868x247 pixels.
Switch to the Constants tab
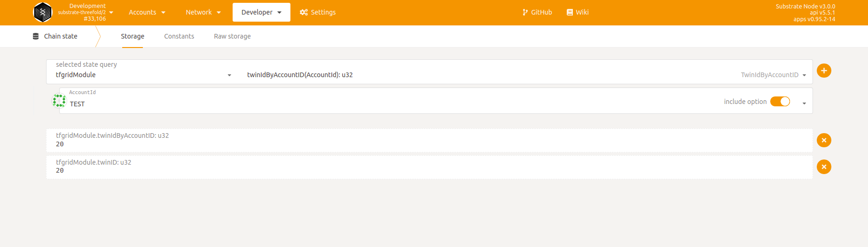[179, 36]
